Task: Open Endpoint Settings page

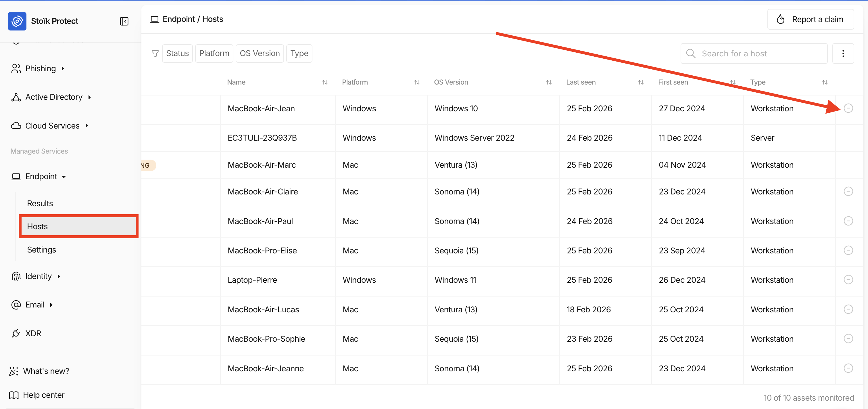Action: tap(41, 250)
